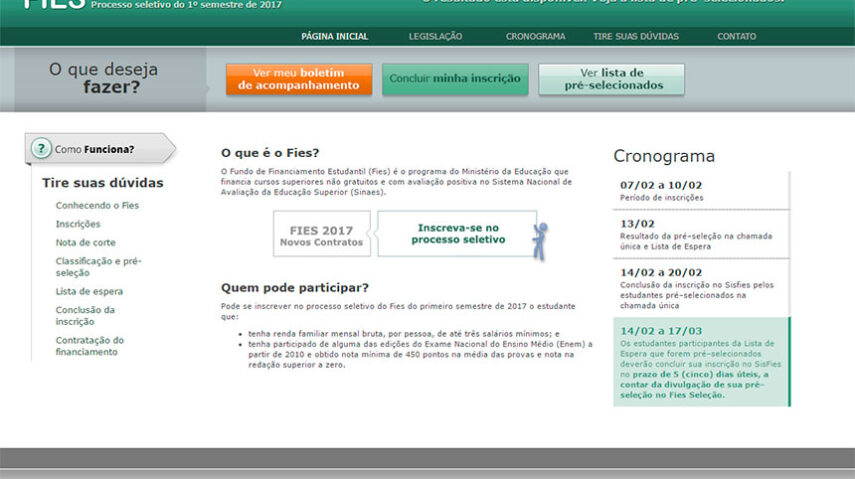Select the highlighted 14/02 a 17/03 schedule entry
855x479 pixels.
pos(700,362)
